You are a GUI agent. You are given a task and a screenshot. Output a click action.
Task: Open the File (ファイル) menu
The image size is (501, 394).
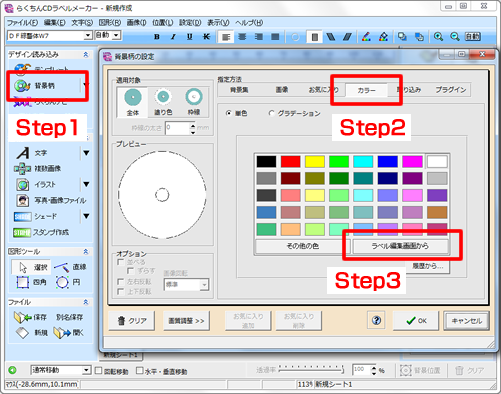(x=22, y=23)
